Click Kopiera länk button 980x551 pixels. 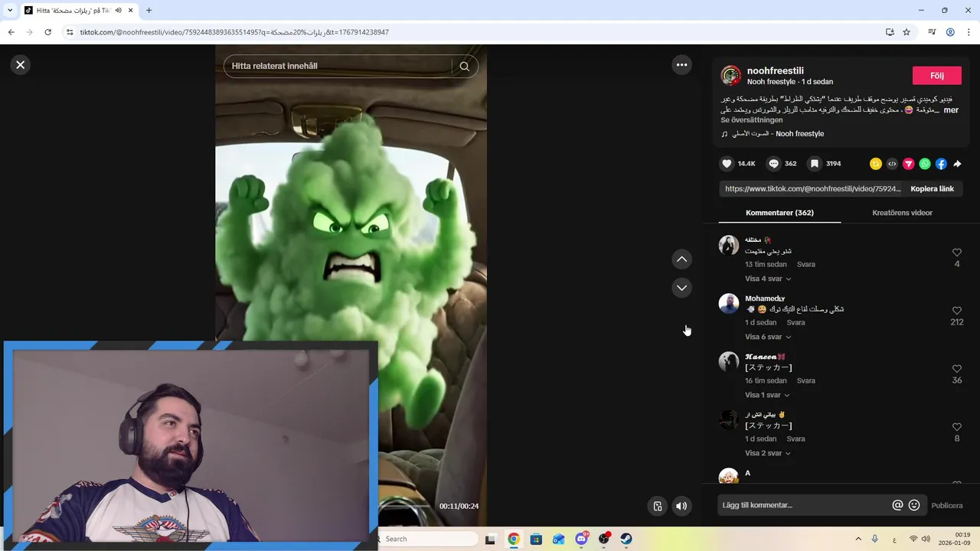click(932, 189)
